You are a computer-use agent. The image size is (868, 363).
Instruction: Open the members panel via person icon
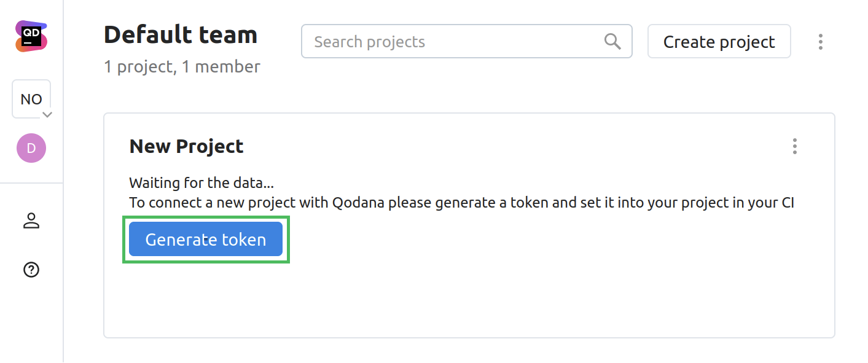tap(31, 222)
